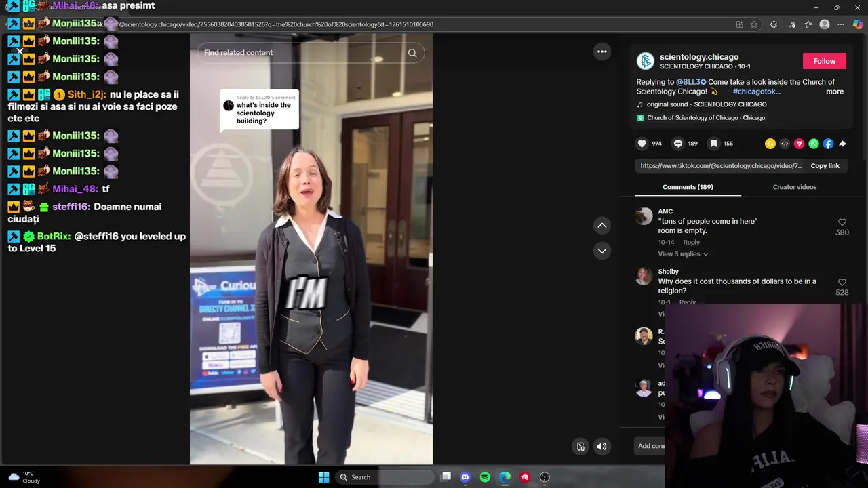The height and width of the screenshot is (488, 868).
Task: Click BotRix name in stream chat
Action: [54, 237]
